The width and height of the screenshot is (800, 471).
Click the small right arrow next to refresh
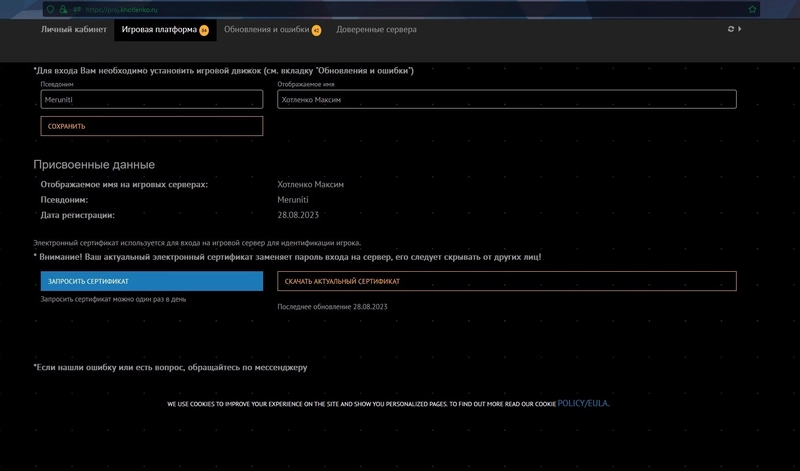740,29
